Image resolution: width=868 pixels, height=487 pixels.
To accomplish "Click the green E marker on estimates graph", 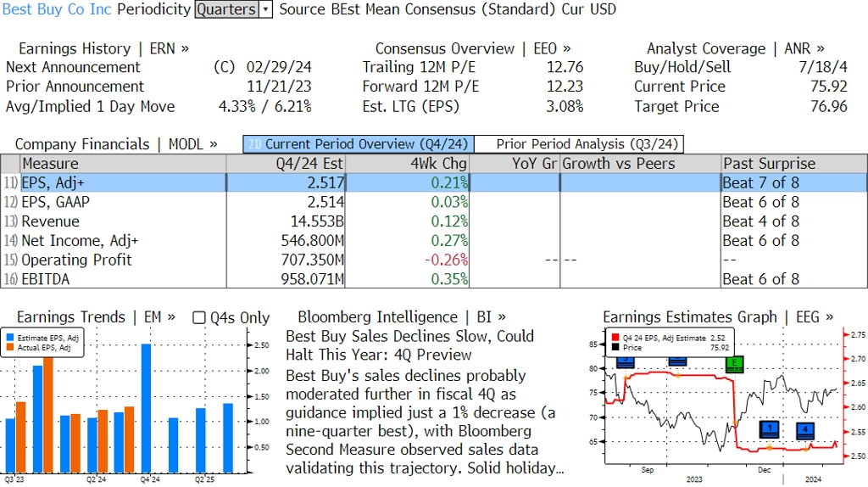I will click(x=734, y=364).
